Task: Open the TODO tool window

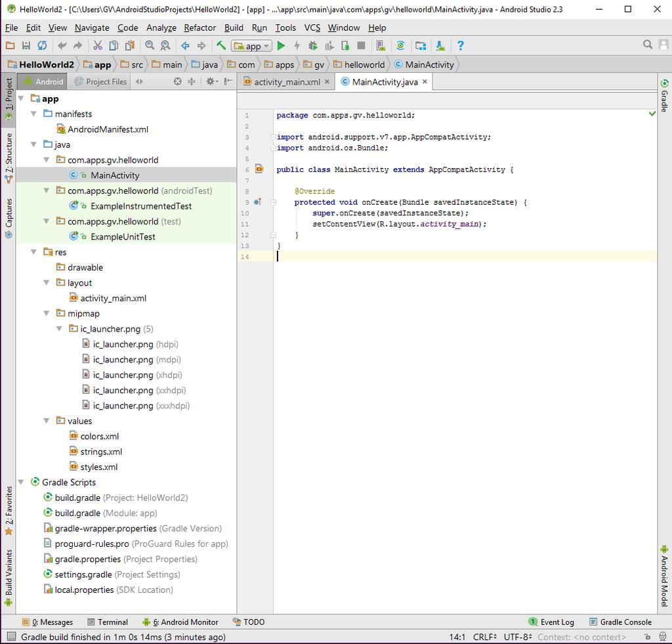Action: coord(249,622)
